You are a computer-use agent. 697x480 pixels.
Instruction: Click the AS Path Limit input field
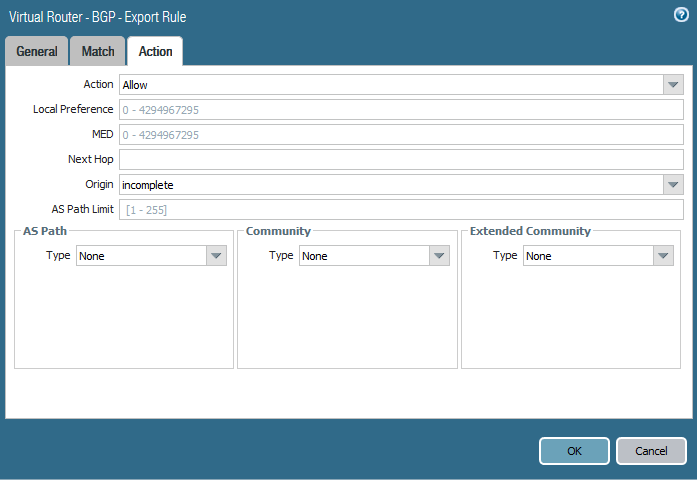click(400, 210)
